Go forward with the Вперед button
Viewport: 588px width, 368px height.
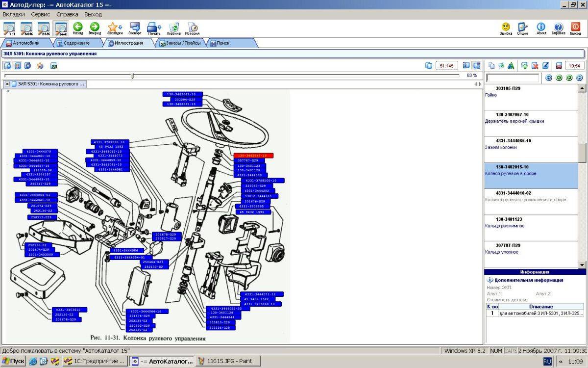pyautogui.click(x=95, y=28)
